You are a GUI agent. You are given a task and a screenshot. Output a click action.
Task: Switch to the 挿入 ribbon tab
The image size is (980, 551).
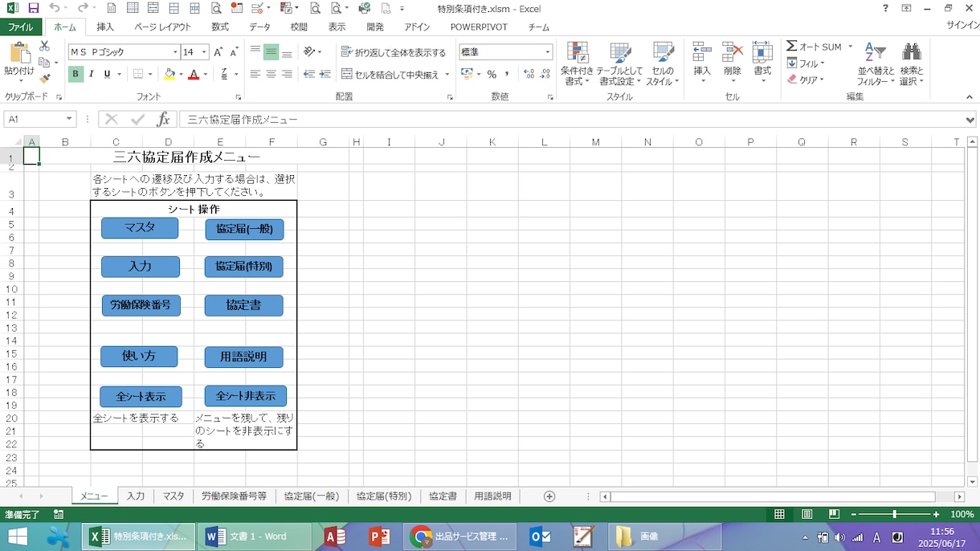point(105,27)
